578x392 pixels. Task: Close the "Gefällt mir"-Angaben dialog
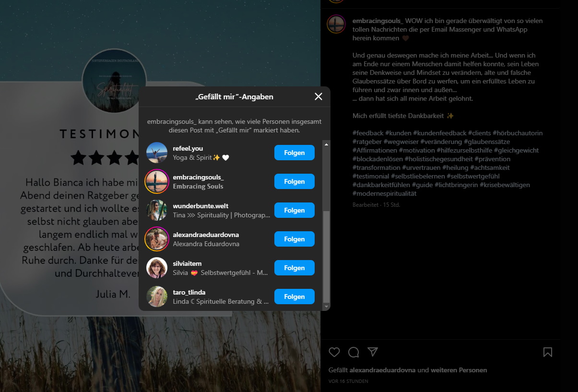coord(318,96)
